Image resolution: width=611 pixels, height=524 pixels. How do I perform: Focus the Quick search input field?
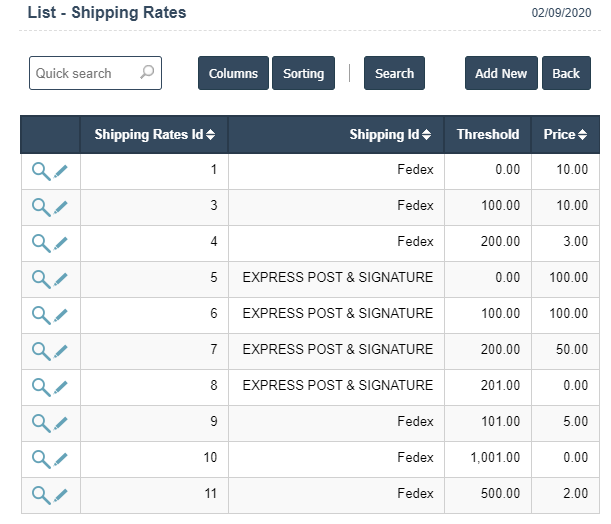[x=85, y=73]
